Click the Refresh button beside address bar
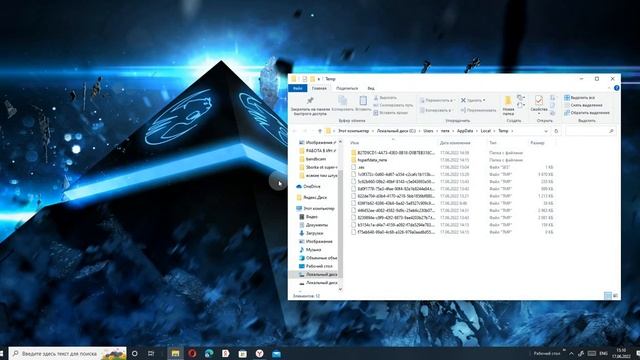640x360 pixels. click(556, 131)
